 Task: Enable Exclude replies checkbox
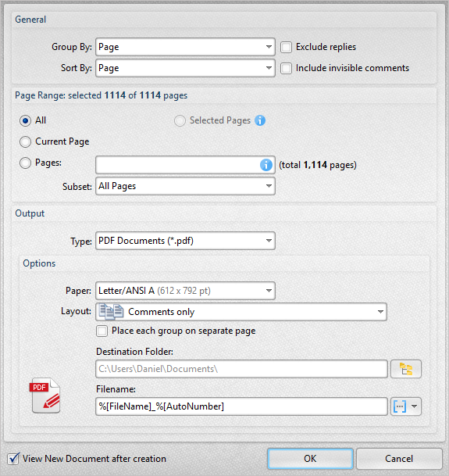286,48
